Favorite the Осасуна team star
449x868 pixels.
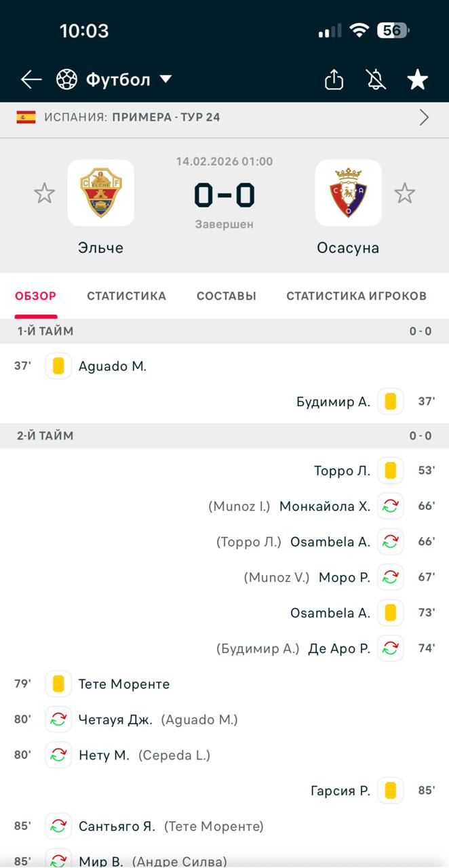[x=405, y=193]
